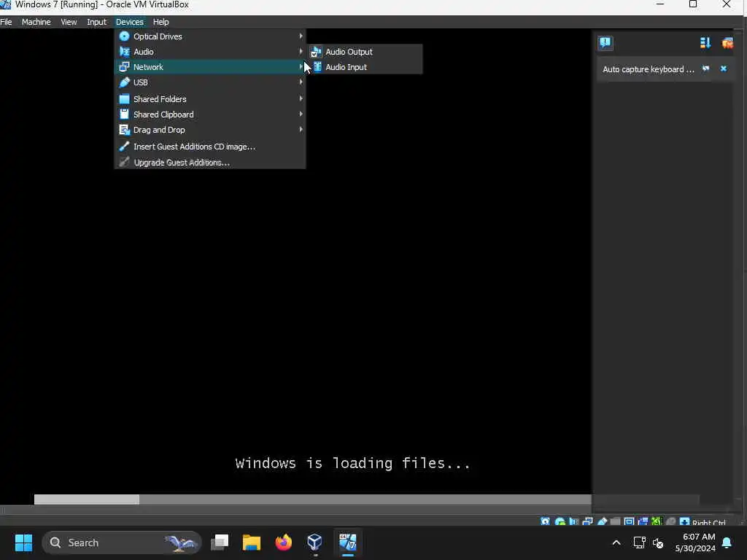Expand the Shared Folders submenu
Viewport: 747px width, 560px height.
click(x=210, y=98)
